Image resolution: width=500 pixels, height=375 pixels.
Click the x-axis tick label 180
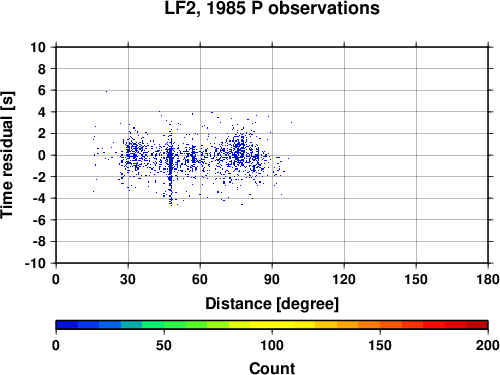click(x=488, y=279)
